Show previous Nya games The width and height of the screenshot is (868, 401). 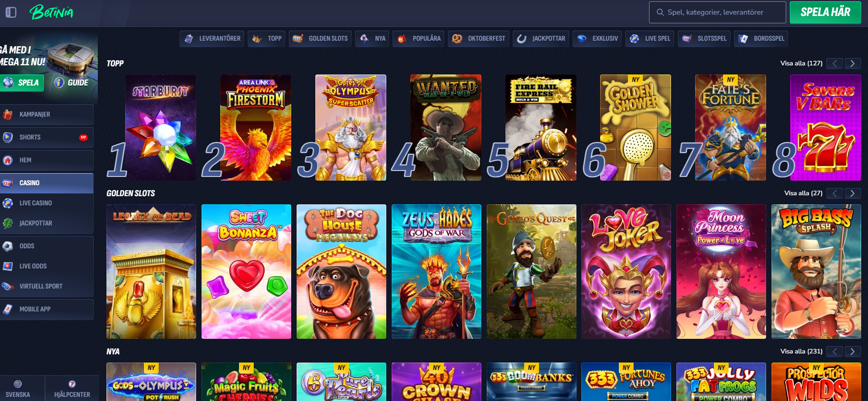(x=835, y=352)
